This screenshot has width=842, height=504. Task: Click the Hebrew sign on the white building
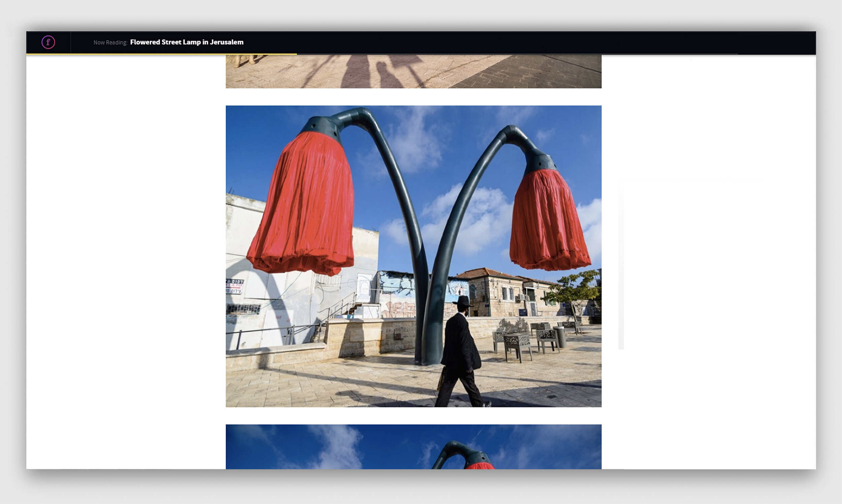pos(234,286)
